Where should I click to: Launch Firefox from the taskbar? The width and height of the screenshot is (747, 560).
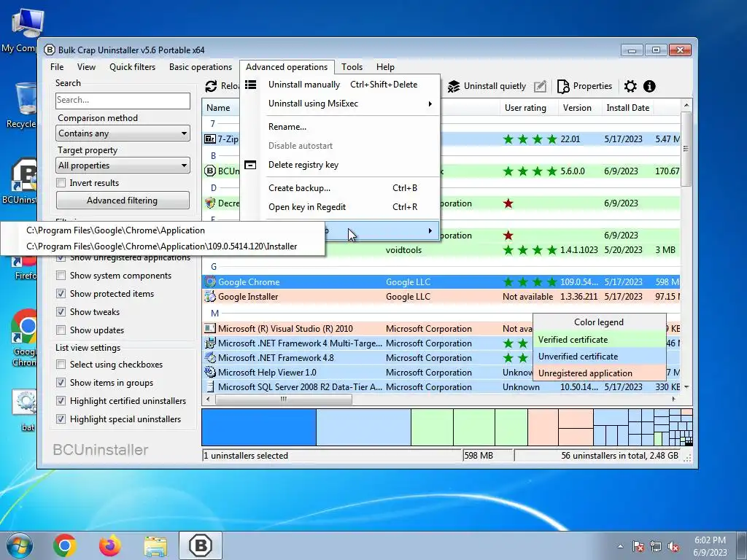coord(110,545)
